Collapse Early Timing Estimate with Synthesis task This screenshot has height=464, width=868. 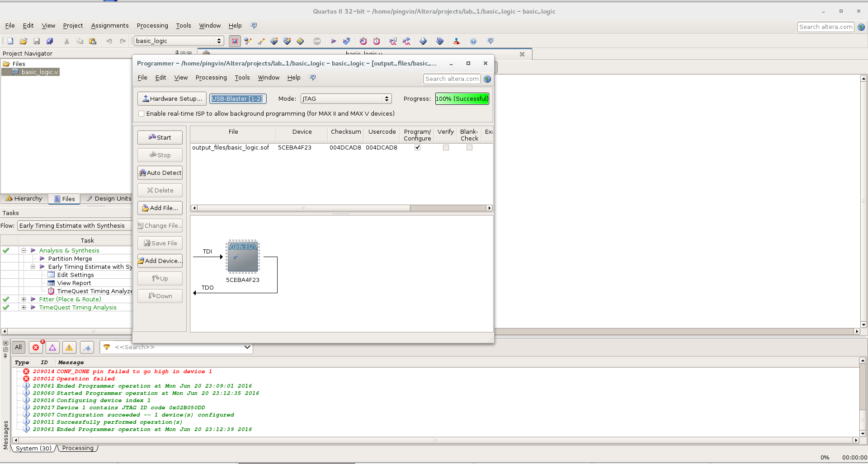[x=33, y=267]
